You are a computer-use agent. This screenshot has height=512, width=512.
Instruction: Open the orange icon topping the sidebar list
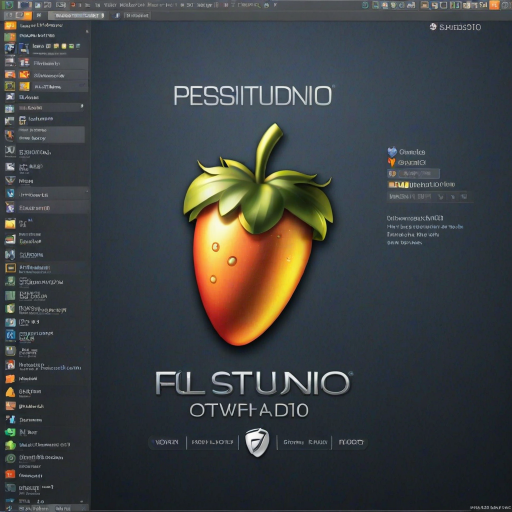click(10, 26)
